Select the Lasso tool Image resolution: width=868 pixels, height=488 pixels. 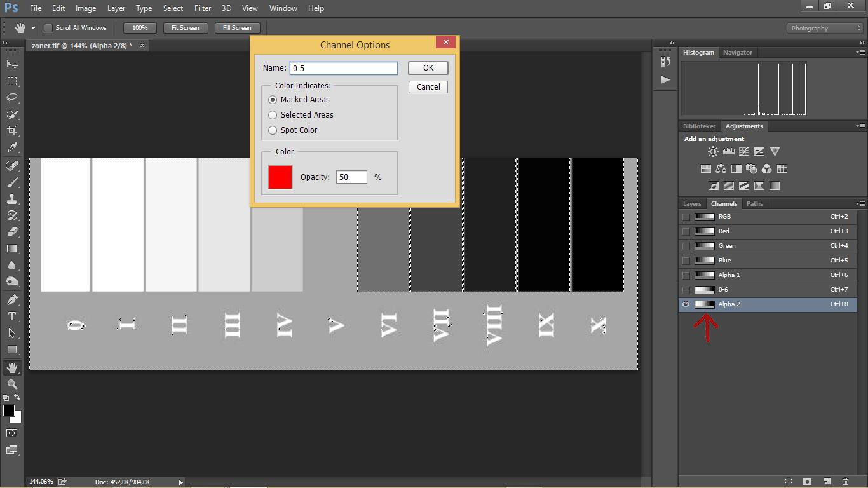pyautogui.click(x=12, y=98)
